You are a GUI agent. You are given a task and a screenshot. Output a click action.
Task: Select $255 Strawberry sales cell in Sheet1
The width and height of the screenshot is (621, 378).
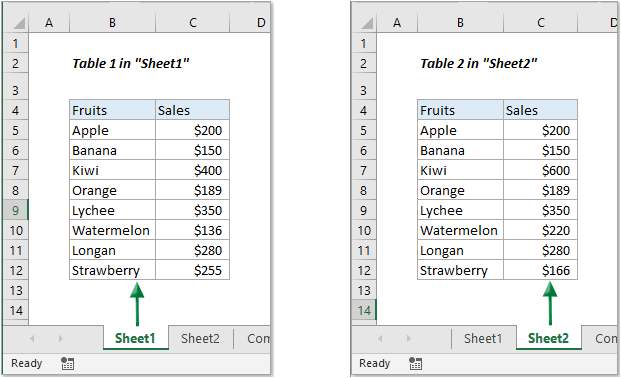point(192,270)
